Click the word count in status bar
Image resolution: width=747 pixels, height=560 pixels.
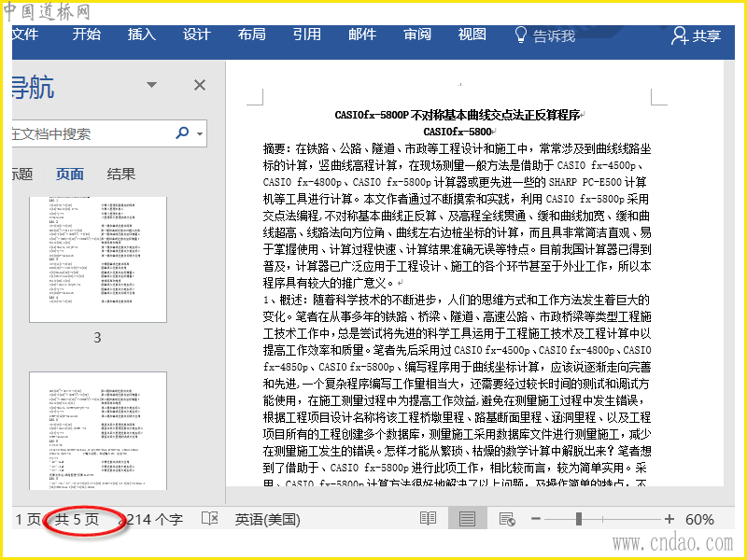click(151, 520)
